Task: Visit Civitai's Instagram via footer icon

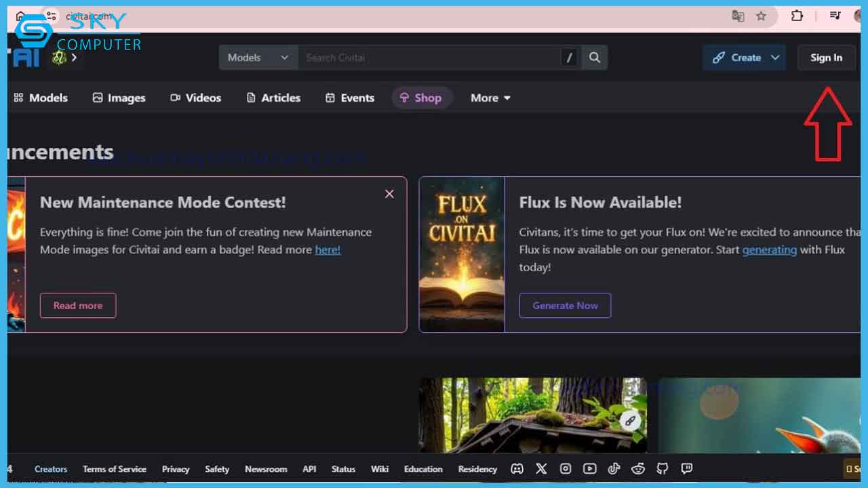Action: 566,469
